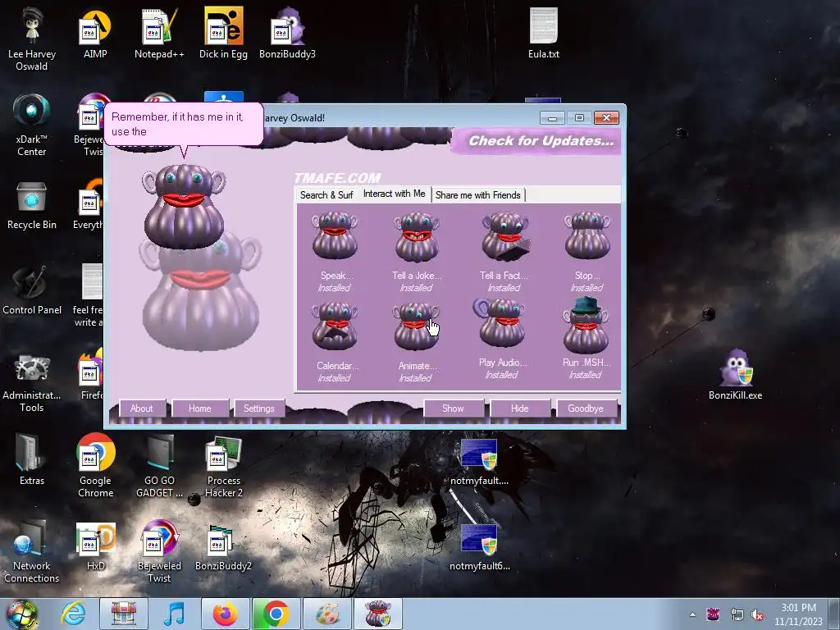Image resolution: width=840 pixels, height=630 pixels.
Task: Click the BonziBuddy3 desktop icon
Action: click(287, 33)
